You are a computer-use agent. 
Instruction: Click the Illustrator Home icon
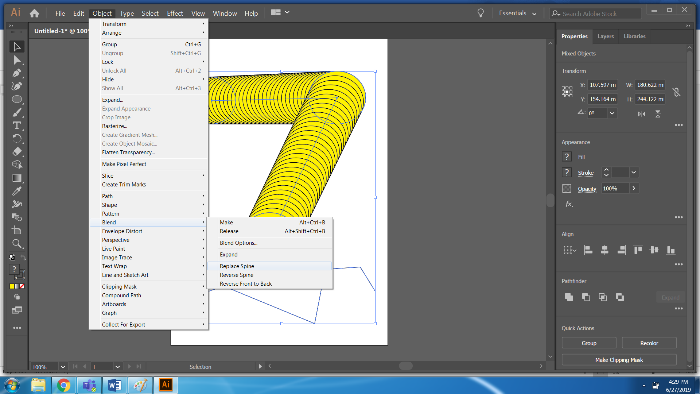click(x=34, y=13)
